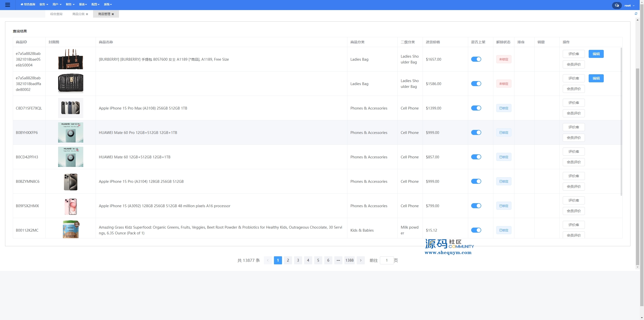This screenshot has height=320, width=644.
Task: Click the table's inner vertical scrollbar
Action: (621, 121)
